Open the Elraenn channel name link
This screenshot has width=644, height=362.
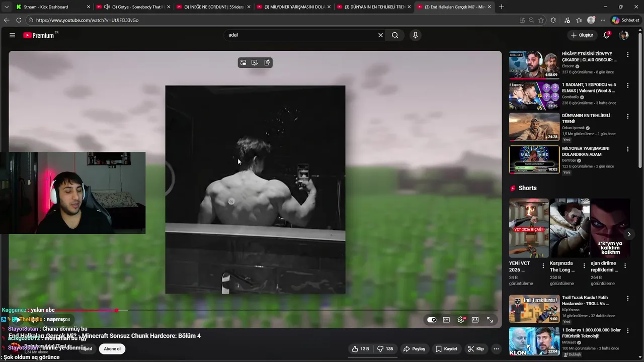point(568,66)
